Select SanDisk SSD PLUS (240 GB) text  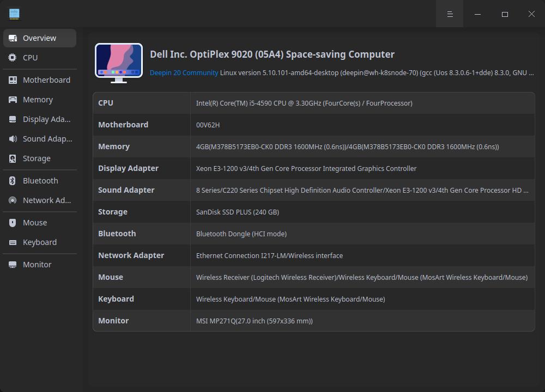pos(238,212)
